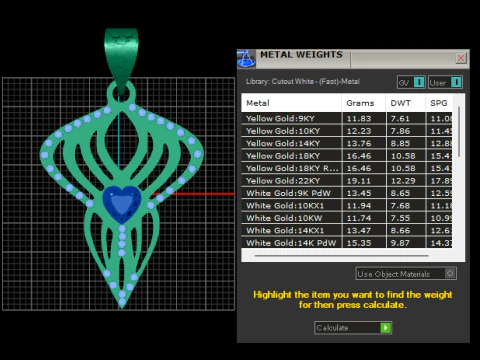Select the Yellow Gold:14KY row
This screenshot has width=480, height=360.
[x=347, y=143]
